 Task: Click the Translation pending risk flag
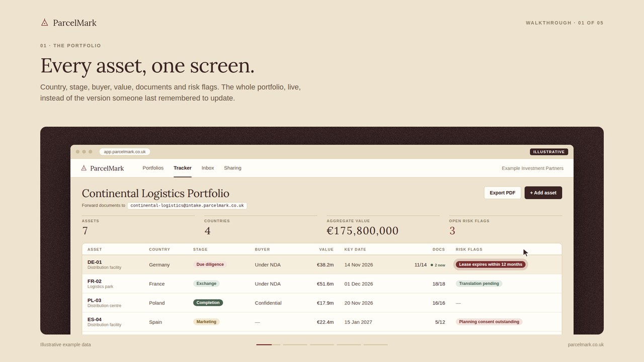click(x=479, y=284)
